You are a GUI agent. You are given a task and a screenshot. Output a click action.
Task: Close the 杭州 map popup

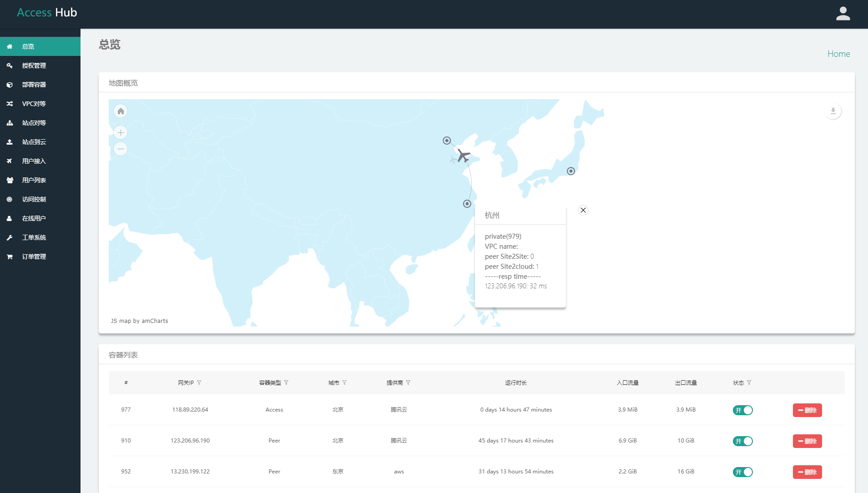click(x=583, y=210)
